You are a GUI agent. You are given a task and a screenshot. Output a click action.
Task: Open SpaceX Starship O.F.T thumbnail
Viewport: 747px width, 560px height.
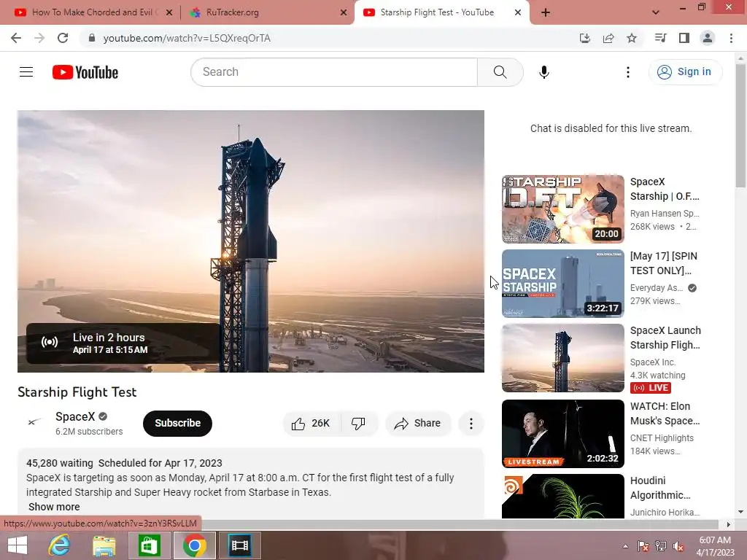562,209
